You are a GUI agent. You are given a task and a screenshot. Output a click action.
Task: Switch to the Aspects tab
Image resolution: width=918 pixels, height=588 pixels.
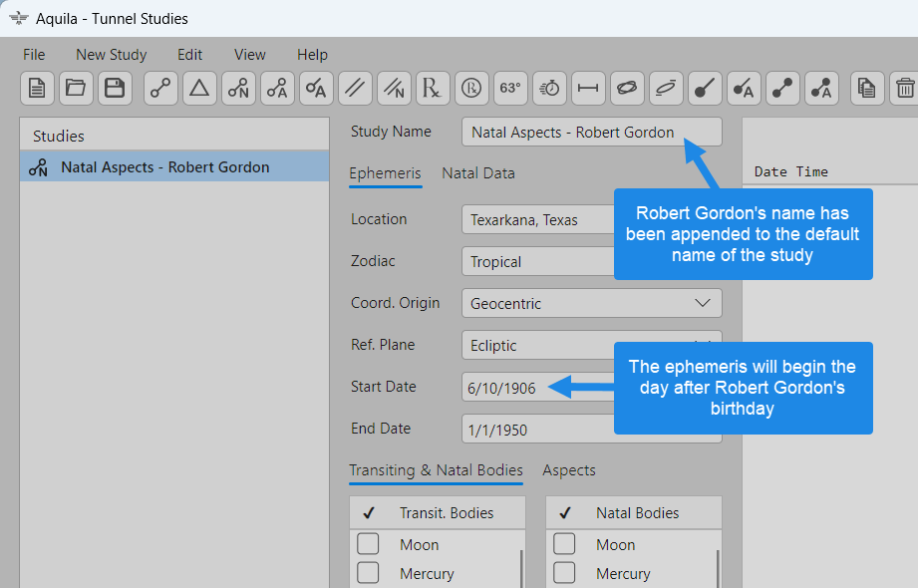click(x=569, y=470)
